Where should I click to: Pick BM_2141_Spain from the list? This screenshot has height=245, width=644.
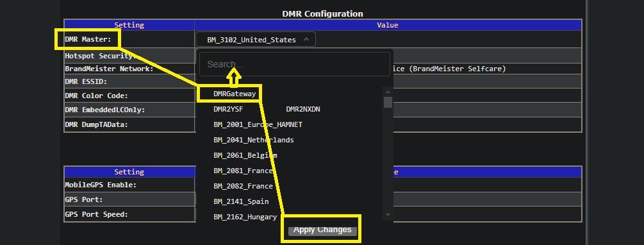(x=241, y=202)
